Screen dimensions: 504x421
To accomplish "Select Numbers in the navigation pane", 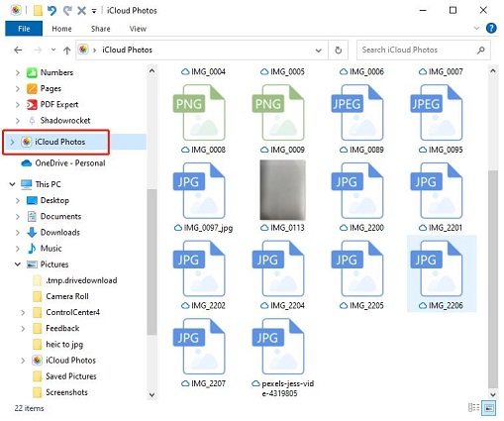I will coord(56,72).
